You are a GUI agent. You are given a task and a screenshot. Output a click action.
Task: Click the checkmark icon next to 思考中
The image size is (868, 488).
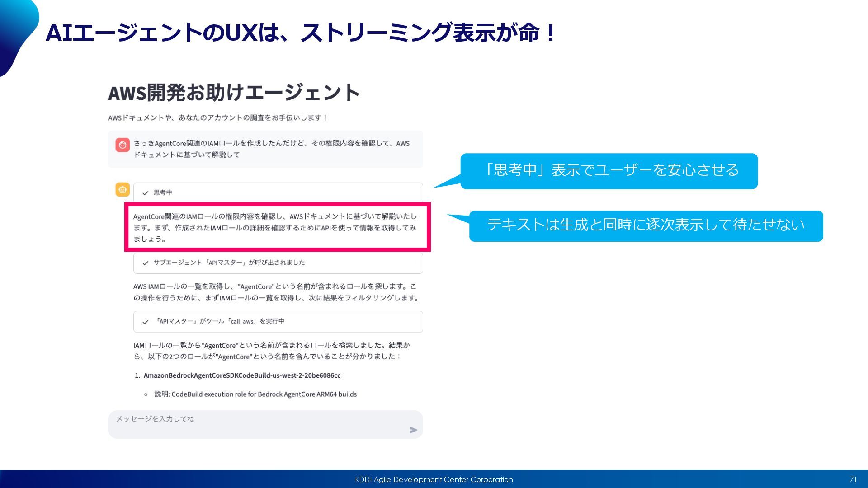146,193
